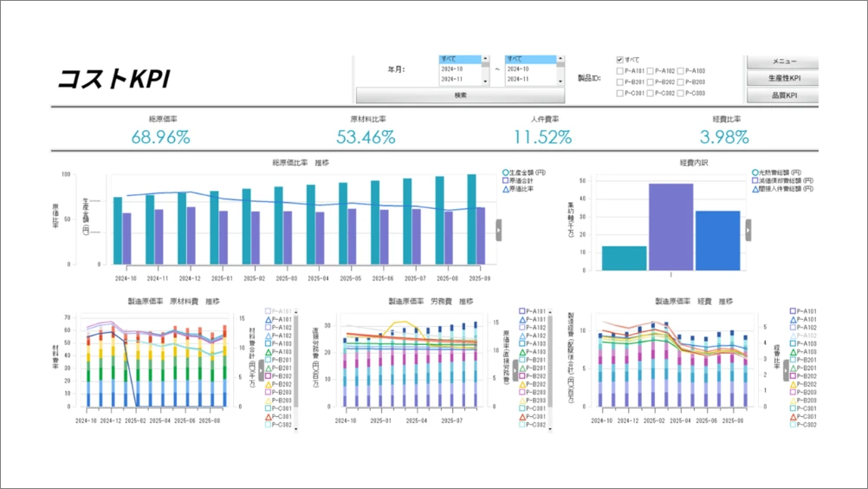868x489 pixels.
Task: Click the 光熱費総額 circle legend icon
Action: tap(755, 172)
